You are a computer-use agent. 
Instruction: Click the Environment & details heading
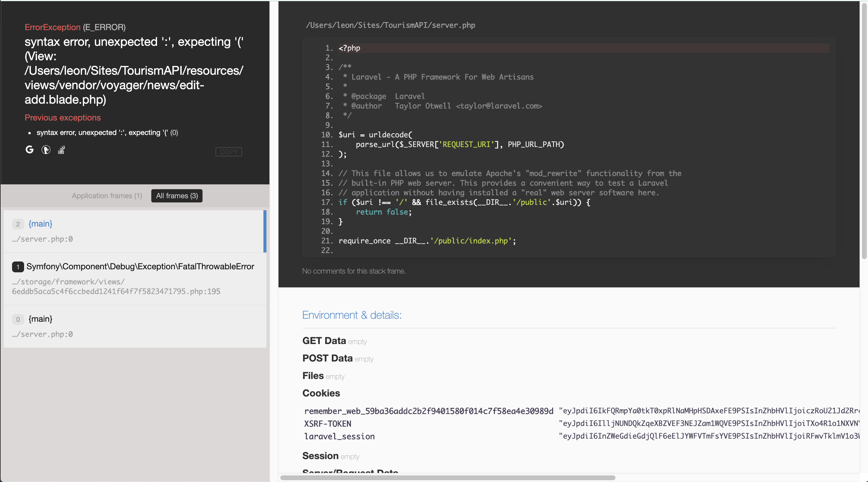[x=352, y=315]
